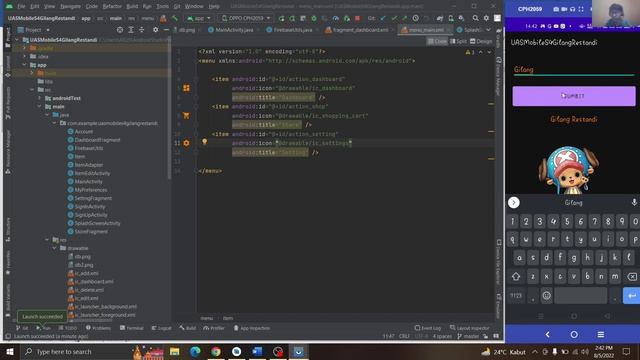Screen dimensions: 640x360
Task: Open Git history clock icon
Action: pyautogui.click(x=416, y=18)
